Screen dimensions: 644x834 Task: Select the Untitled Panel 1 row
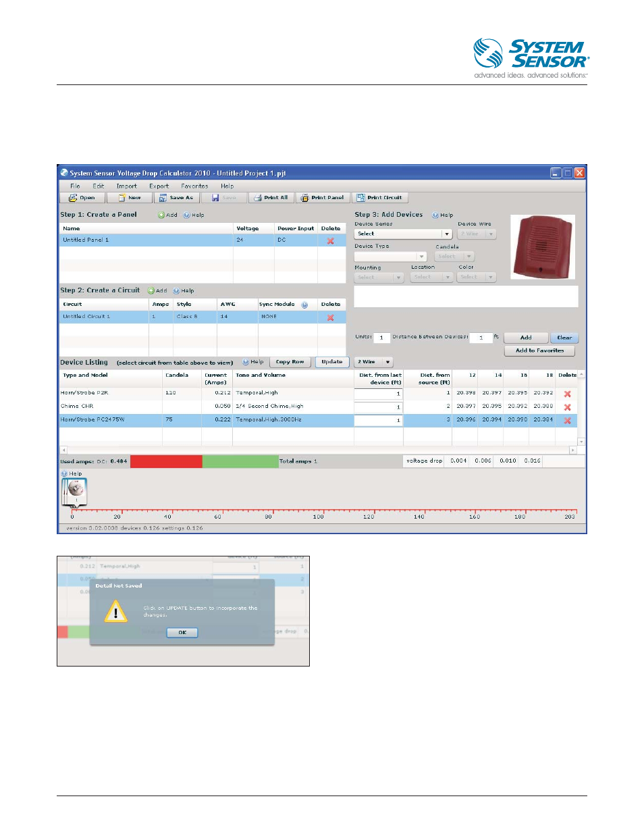203,240
